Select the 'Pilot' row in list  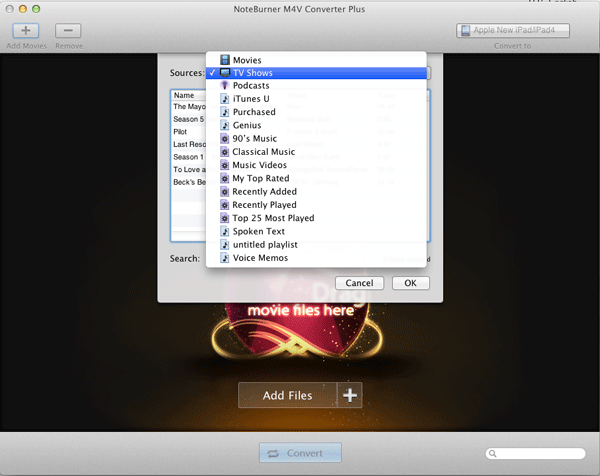coord(189,132)
